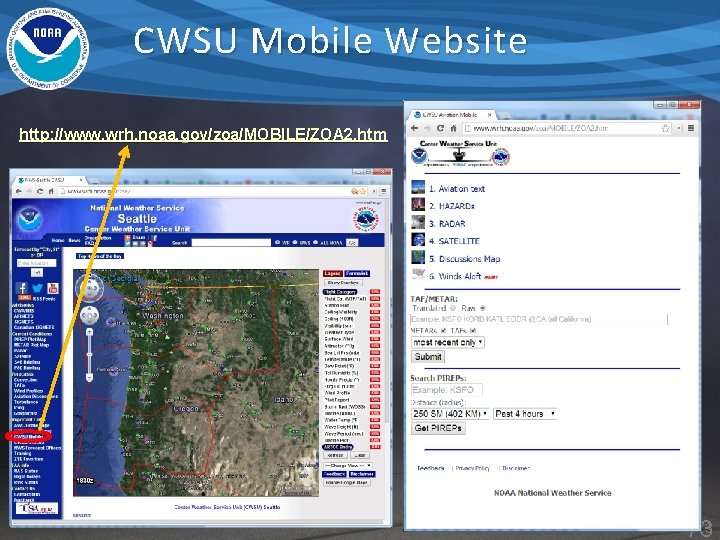Click the Search PIREPs 'Example: KSFO' field
The image size is (720, 540).
pyautogui.click(x=446, y=390)
